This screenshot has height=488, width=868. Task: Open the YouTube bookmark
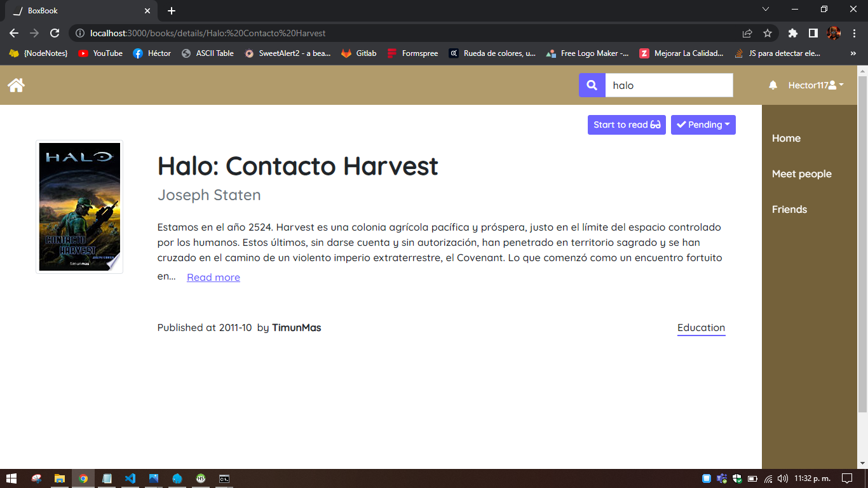100,53
